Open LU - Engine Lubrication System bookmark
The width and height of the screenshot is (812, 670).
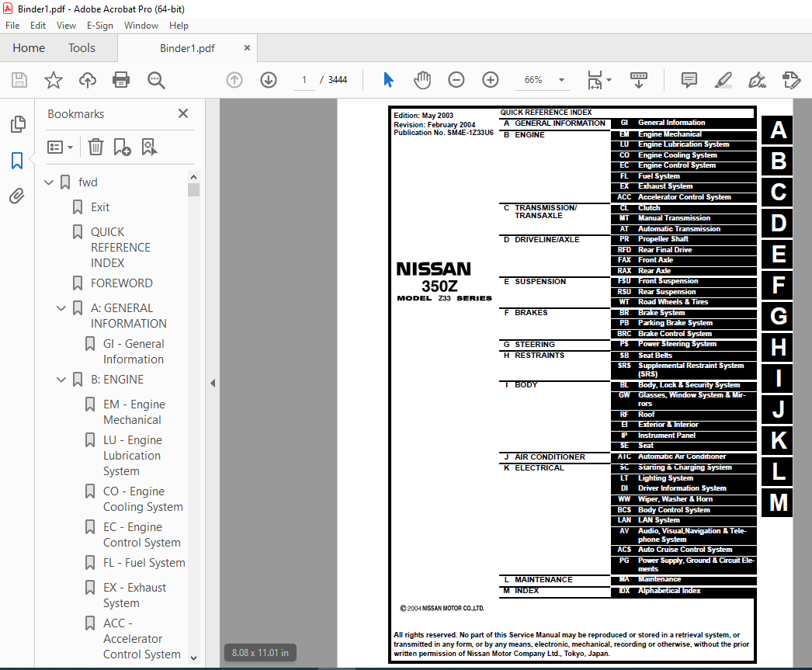(x=133, y=456)
